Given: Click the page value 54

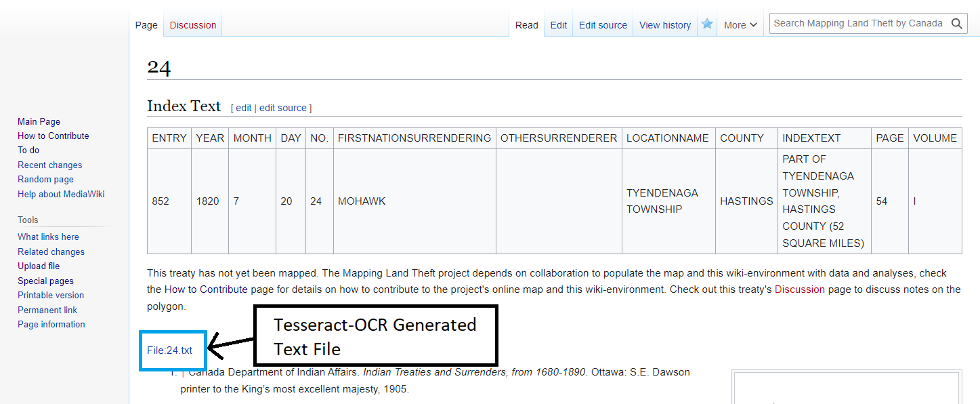Looking at the screenshot, I should tap(882, 201).
